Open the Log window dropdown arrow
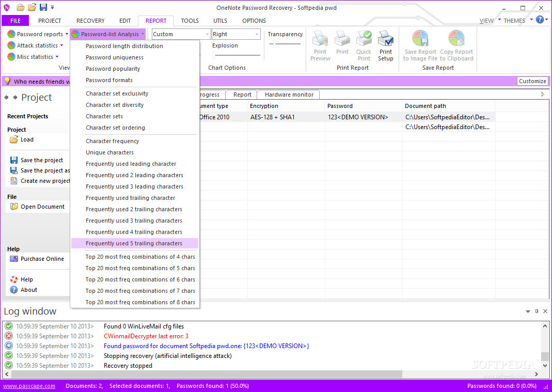This screenshot has width=552, height=392. (x=528, y=312)
